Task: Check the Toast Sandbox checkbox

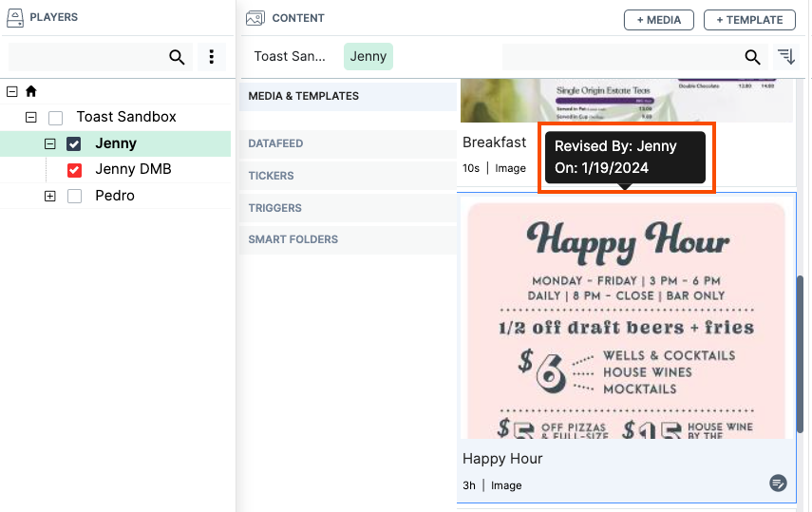Action: [56, 118]
